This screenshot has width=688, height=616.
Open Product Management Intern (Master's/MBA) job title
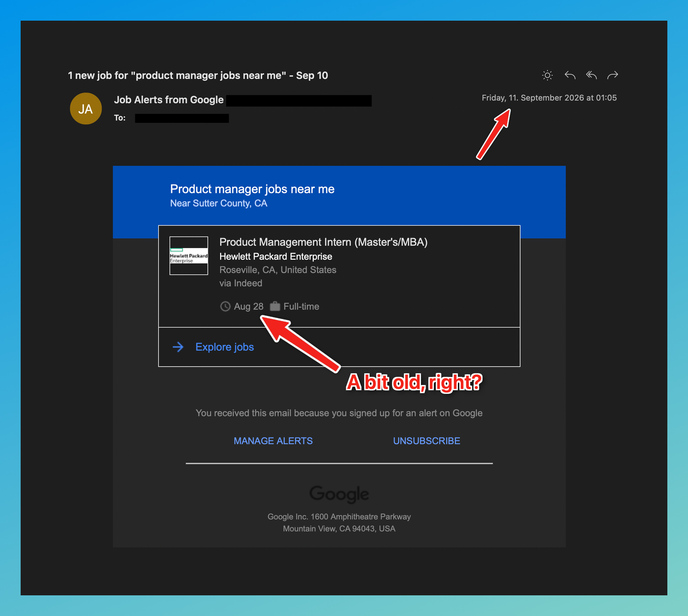tap(323, 242)
